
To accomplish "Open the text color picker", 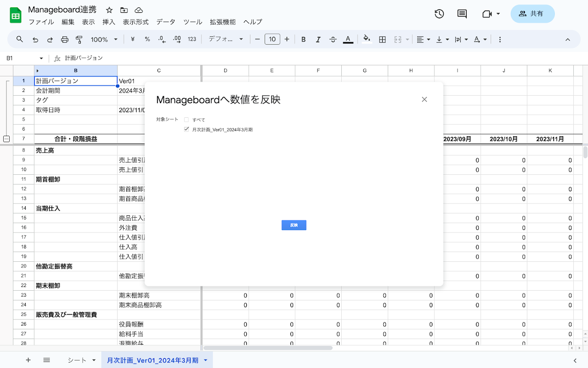I will pos(348,40).
